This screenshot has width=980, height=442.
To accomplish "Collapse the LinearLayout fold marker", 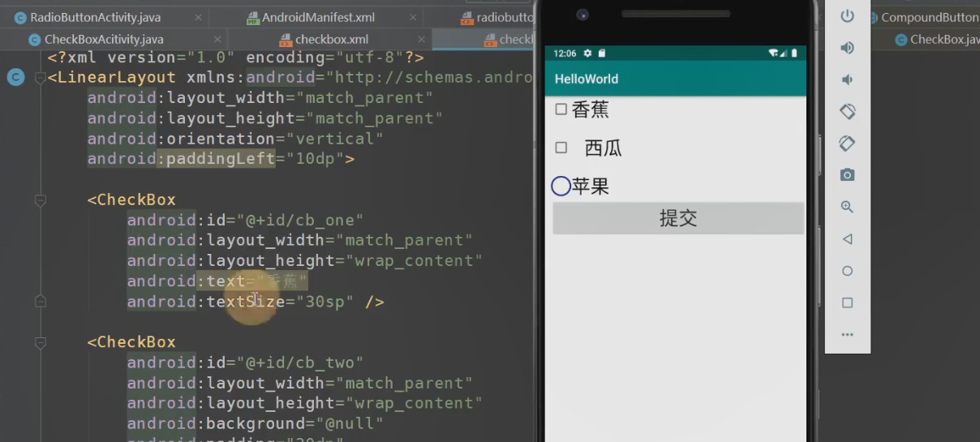I will pyautogui.click(x=41, y=78).
